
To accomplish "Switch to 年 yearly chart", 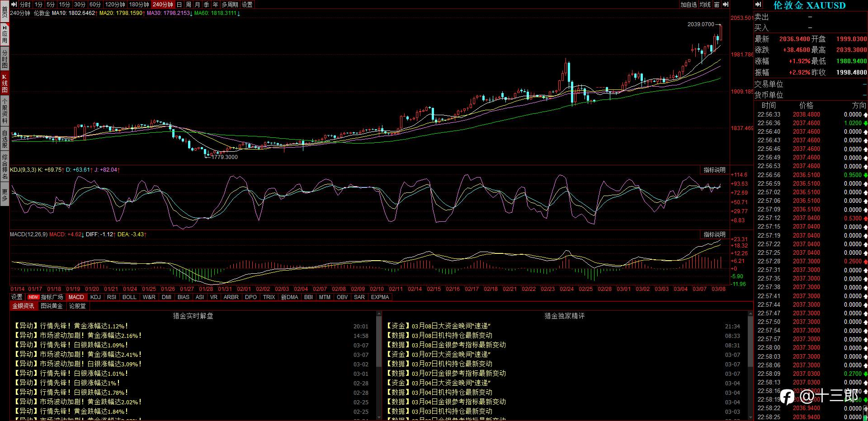I will [216, 5].
